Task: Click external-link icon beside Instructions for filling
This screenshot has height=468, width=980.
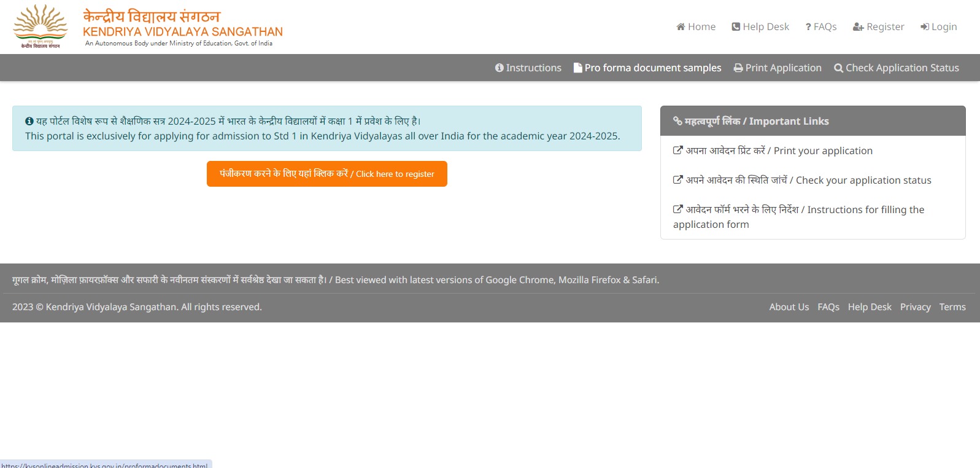Action: [678, 209]
